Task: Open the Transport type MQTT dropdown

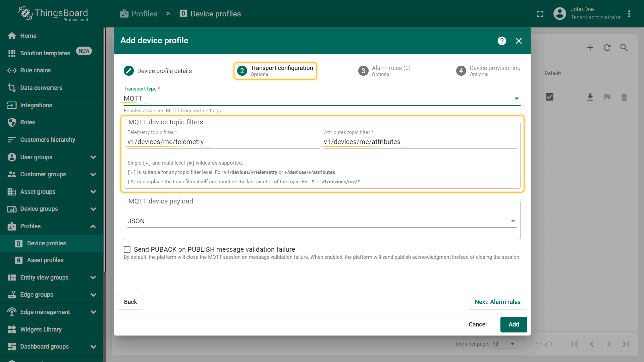Action: click(322, 99)
